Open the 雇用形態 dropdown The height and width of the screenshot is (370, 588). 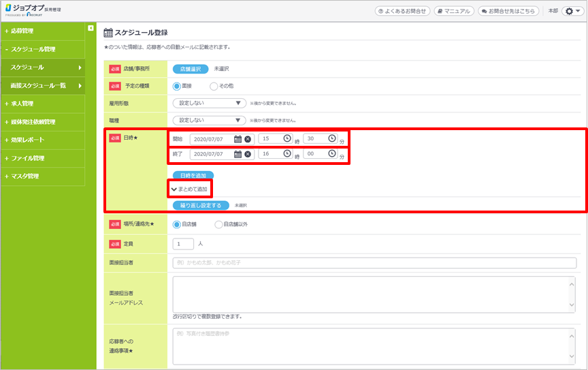209,104
